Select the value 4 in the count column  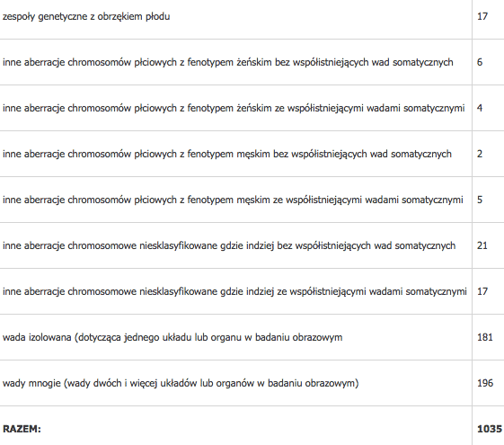[480, 108]
